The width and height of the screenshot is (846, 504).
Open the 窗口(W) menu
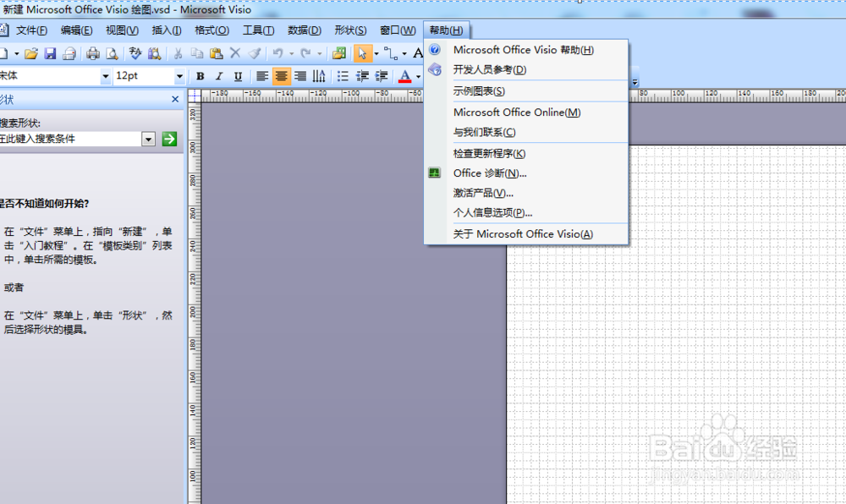398,30
